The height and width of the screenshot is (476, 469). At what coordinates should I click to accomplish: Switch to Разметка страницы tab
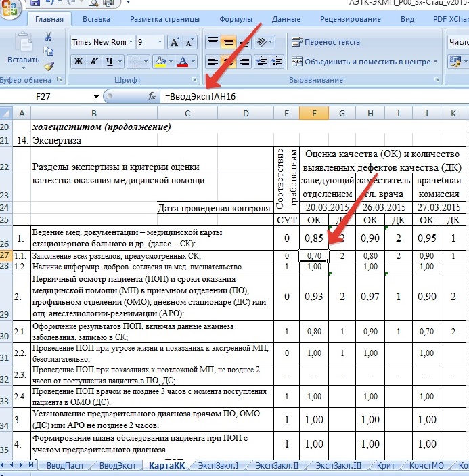click(164, 19)
